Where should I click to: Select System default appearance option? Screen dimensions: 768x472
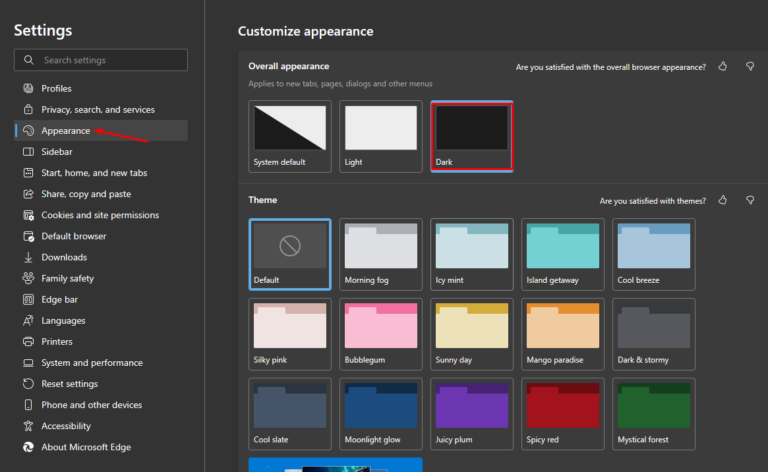point(290,137)
